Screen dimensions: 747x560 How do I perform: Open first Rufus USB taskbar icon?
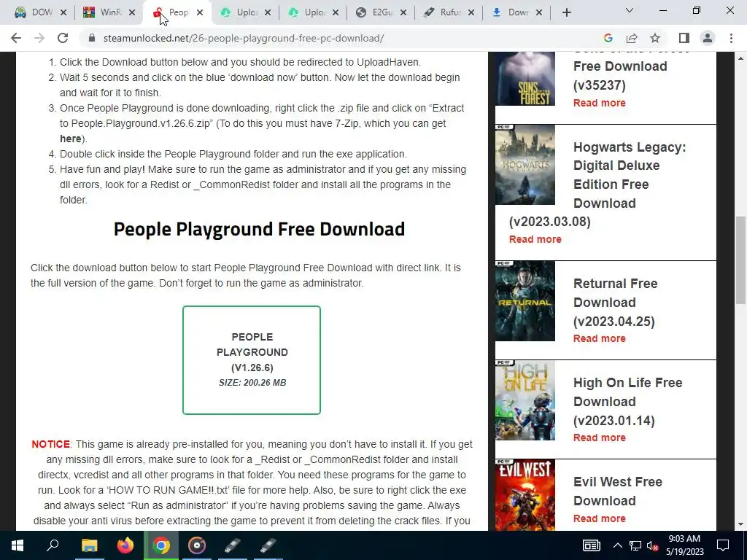click(x=233, y=545)
